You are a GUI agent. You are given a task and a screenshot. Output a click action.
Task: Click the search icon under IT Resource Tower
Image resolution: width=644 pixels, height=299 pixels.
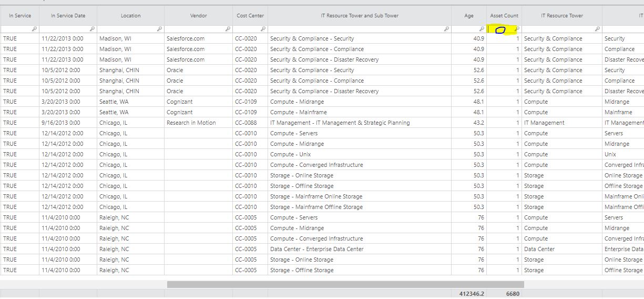598,29
